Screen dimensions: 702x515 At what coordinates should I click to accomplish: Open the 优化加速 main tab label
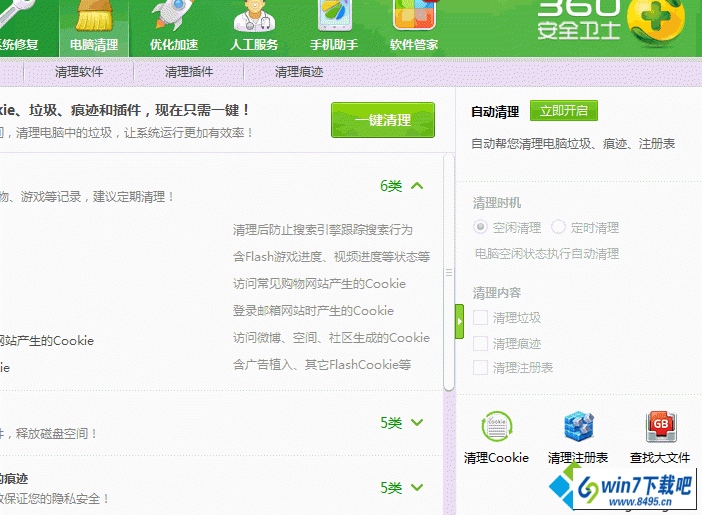[x=174, y=45]
